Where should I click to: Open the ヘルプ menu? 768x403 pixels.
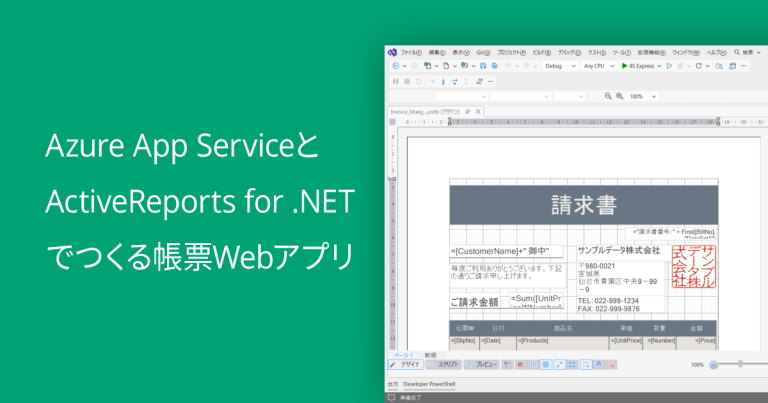coord(716,52)
